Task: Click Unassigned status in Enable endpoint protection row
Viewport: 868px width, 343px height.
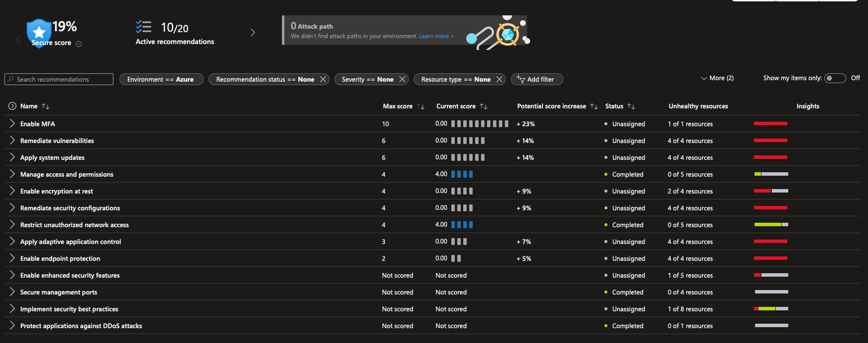Action: point(629,258)
